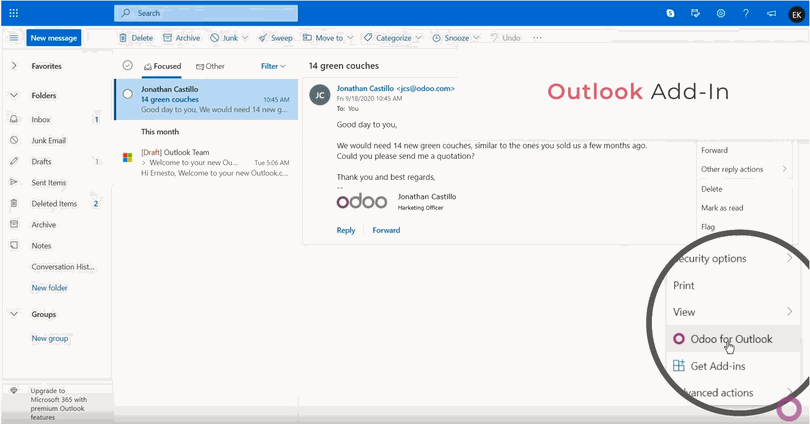Screen dimensions: 810x424
Task: Click Upgrade to Microsoft 365 promo
Action: pyautogui.click(x=57, y=404)
